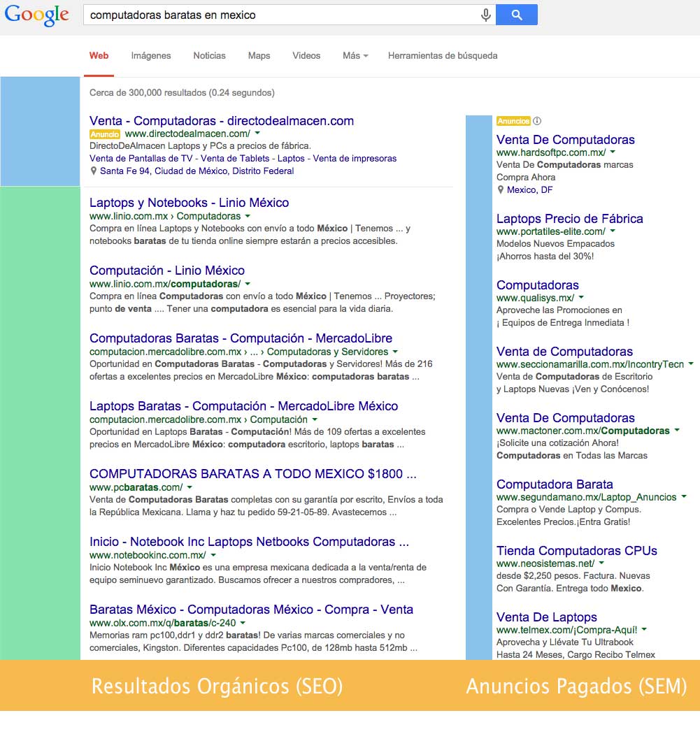Click Venta de Pantallas de TV sitelink

(141, 158)
